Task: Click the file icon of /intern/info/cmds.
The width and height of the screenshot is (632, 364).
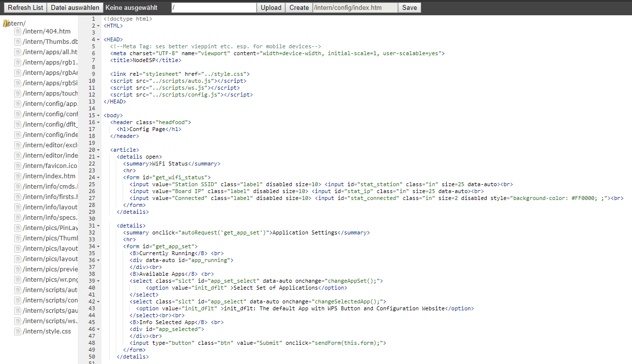Action: tap(18, 187)
